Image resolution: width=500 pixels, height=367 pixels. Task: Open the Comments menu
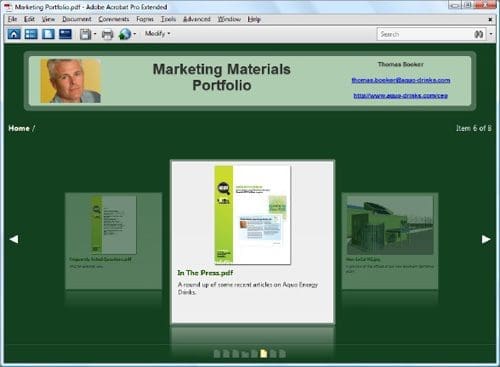point(114,19)
